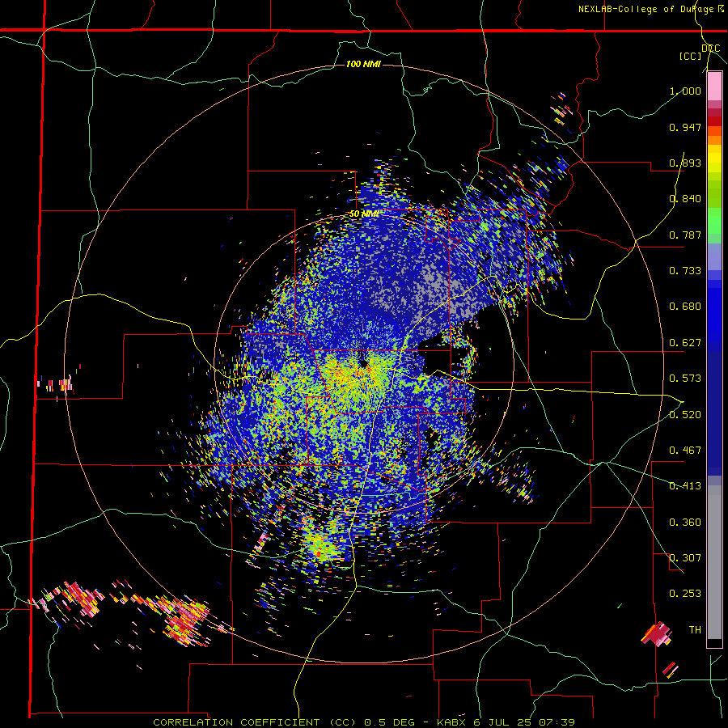This screenshot has height=728, width=728.
Task: Click the CORRELATION COEFFICIENT caption words
Action: point(236,722)
